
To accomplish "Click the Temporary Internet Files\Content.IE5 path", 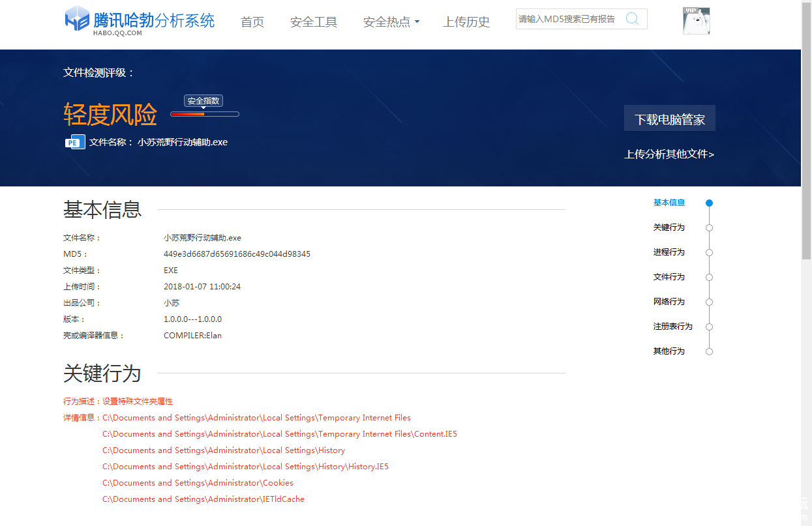I will tap(280, 434).
